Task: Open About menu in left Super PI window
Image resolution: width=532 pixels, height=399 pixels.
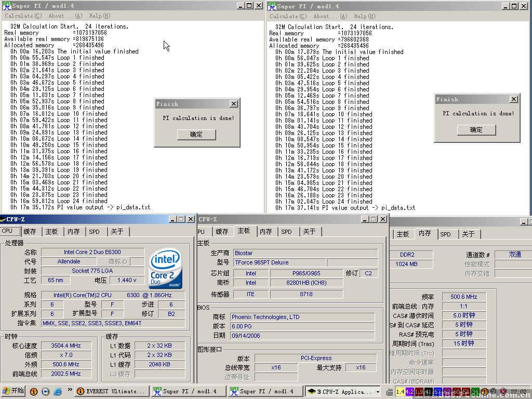Action: click(65, 16)
